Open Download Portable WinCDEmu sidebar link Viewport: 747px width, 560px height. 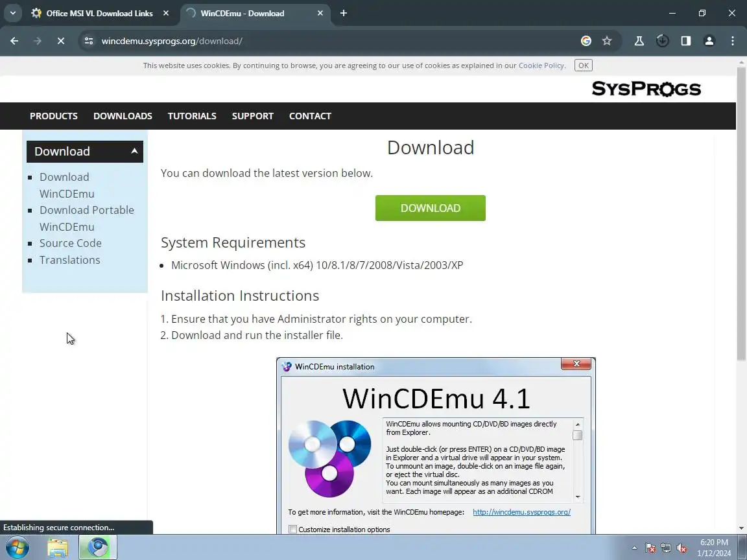pyautogui.click(x=87, y=218)
